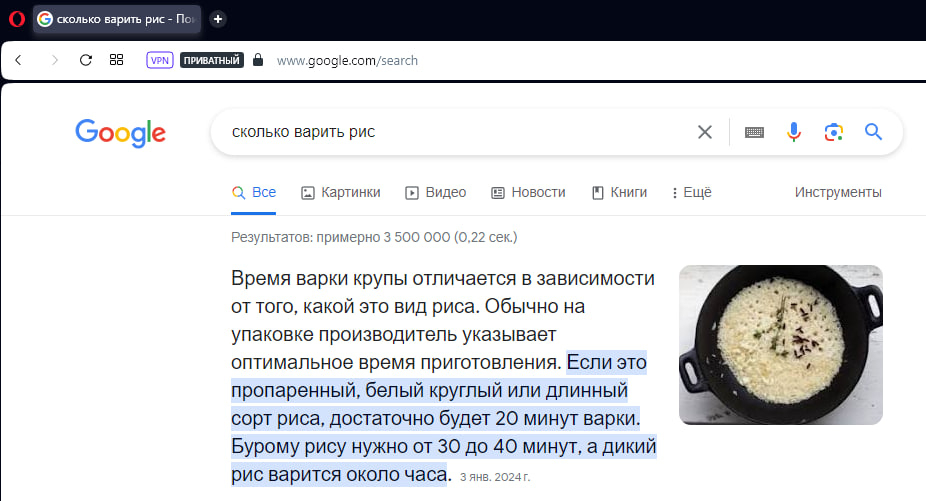The image size is (926, 501).
Task: Open the Новости results tab
Action: (x=528, y=192)
